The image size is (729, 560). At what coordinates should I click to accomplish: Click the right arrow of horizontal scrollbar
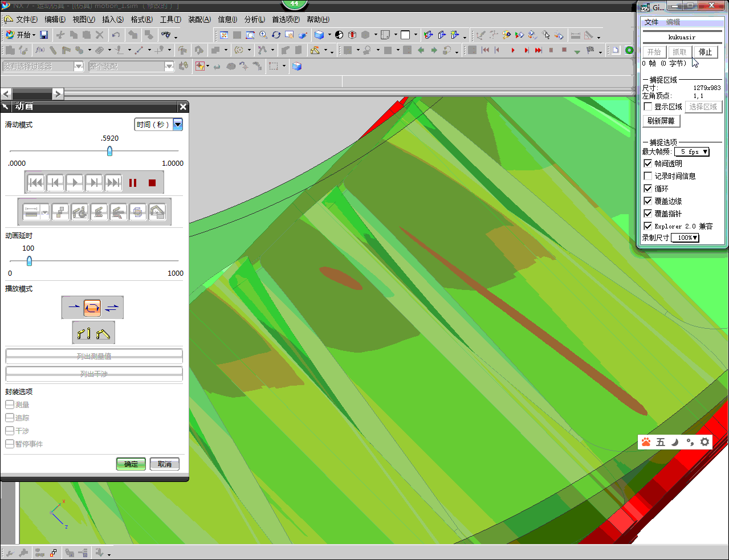58,93
